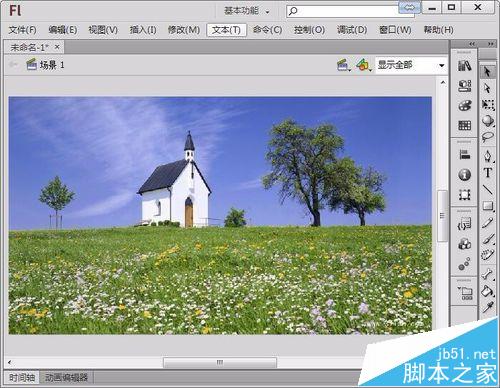The width and height of the screenshot is (500, 388).
Task: Open the 编辑(E) menu
Action: [x=63, y=30]
